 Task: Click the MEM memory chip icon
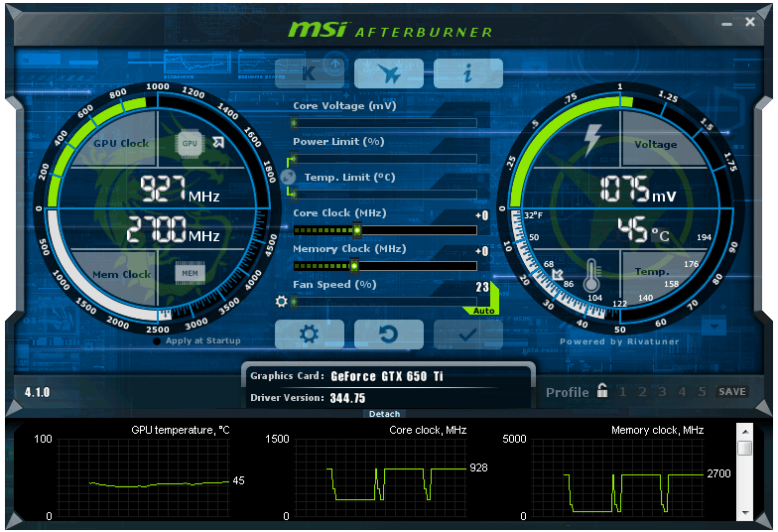point(191,273)
